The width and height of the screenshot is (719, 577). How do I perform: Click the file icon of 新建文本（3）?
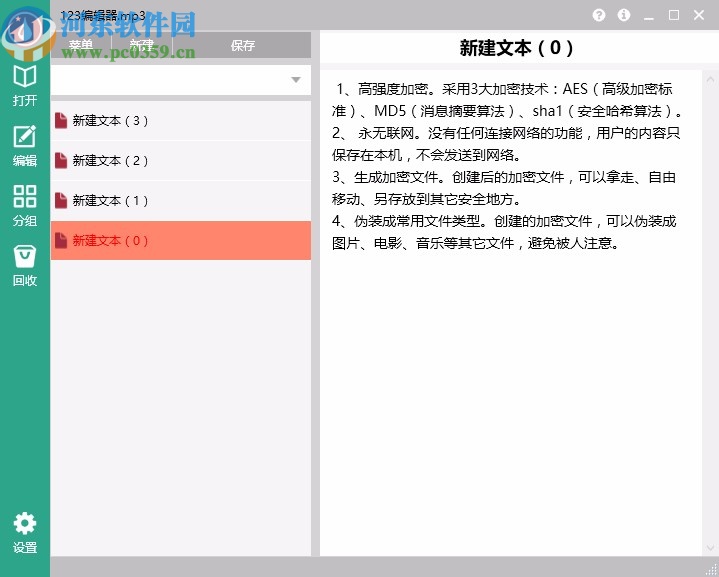(61, 121)
